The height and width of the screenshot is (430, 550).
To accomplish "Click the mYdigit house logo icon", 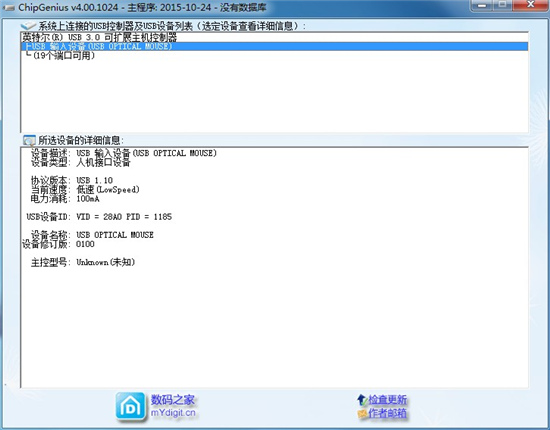I will pyautogui.click(x=130, y=407).
